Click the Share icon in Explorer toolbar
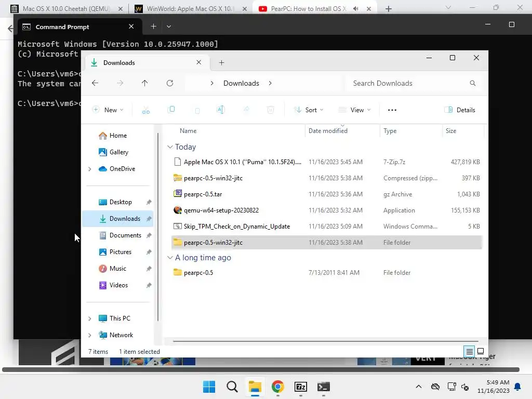The width and height of the screenshot is (532, 399). tap(246, 110)
